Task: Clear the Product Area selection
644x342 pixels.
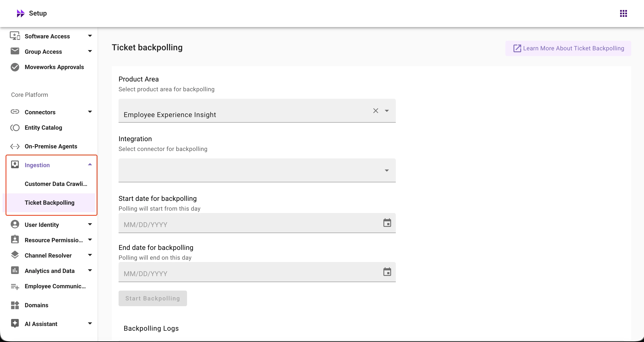Action: 376,111
